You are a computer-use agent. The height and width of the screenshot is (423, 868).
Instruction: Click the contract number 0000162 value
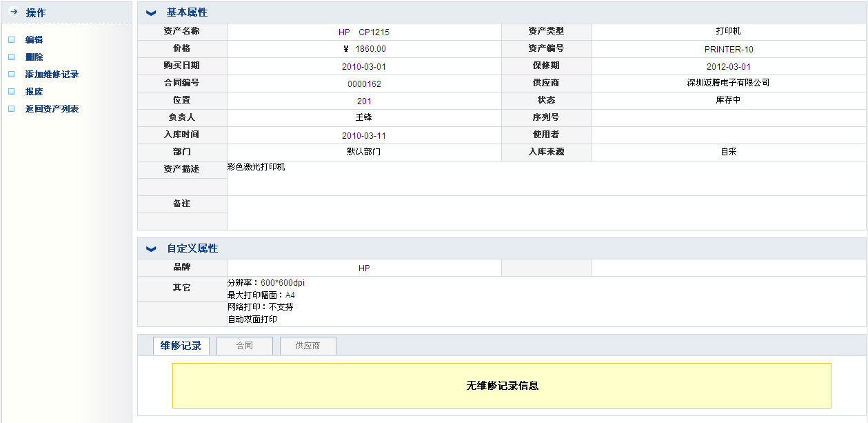tap(364, 84)
